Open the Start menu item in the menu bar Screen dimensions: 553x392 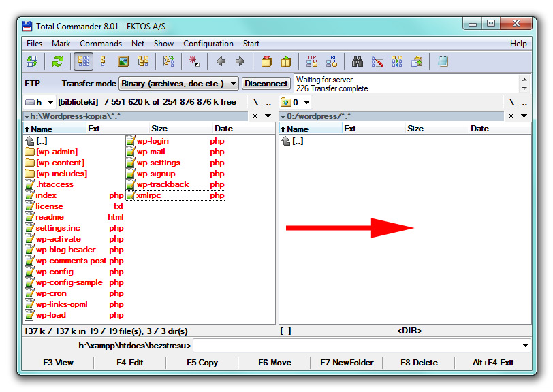(x=251, y=44)
